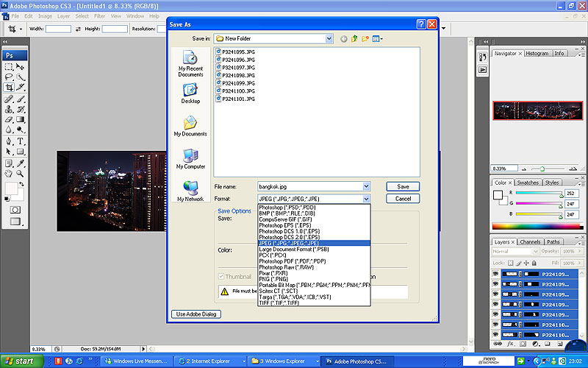The image size is (588, 368).
Task: Open the View Menu dropdown in Save As
Action: tap(377, 39)
